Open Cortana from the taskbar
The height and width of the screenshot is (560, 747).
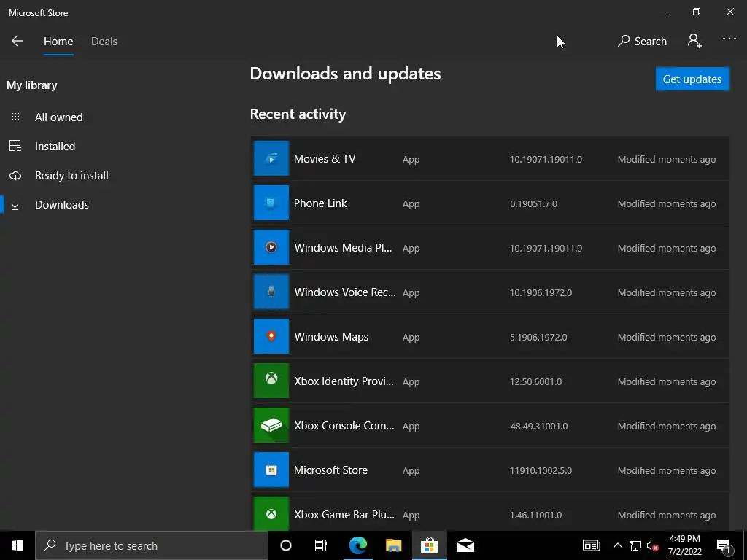(286, 545)
